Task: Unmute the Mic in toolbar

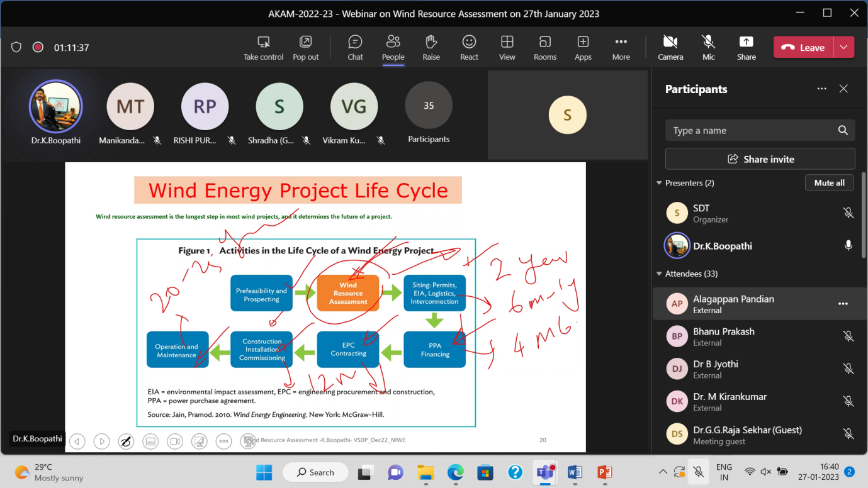Action: [x=708, y=48]
